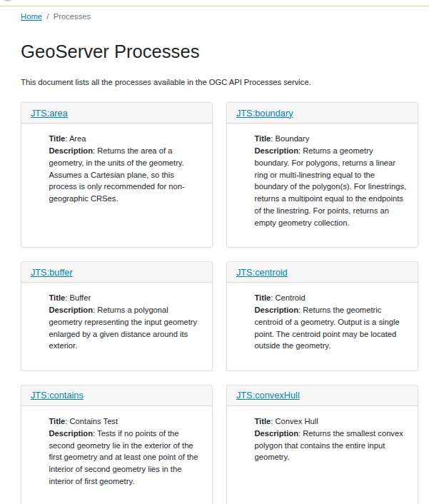Open the JTS:buffer process link
The height and width of the screenshot is (504, 429).
(x=51, y=273)
